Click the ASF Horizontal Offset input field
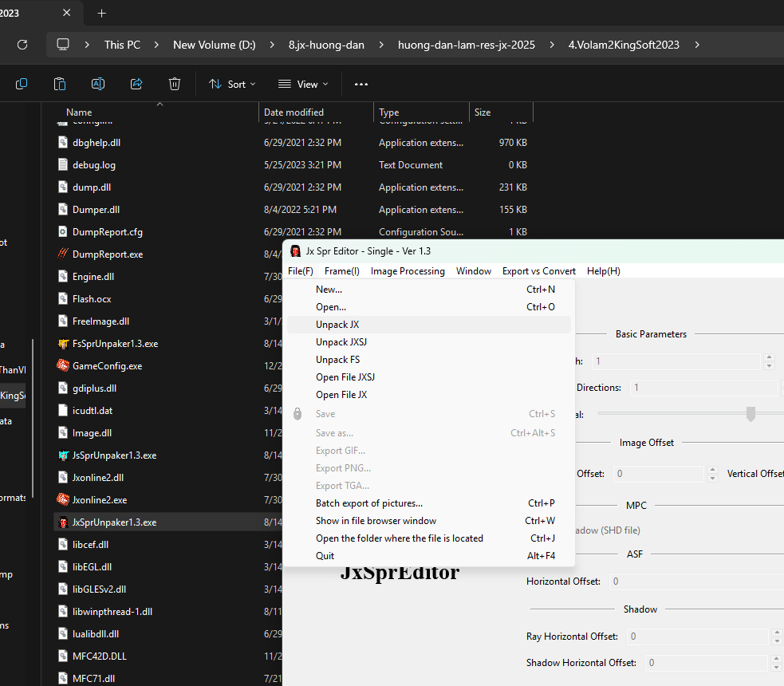The width and height of the screenshot is (784, 686). click(x=694, y=582)
